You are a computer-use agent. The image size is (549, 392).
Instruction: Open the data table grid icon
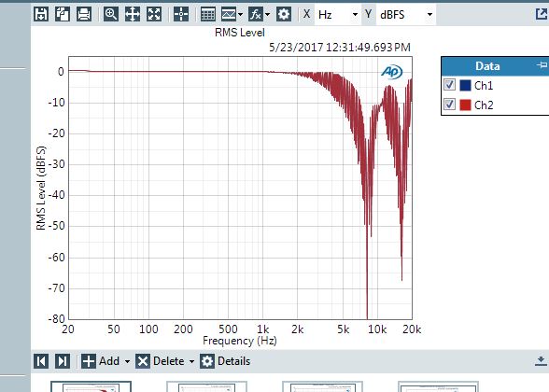pos(208,14)
